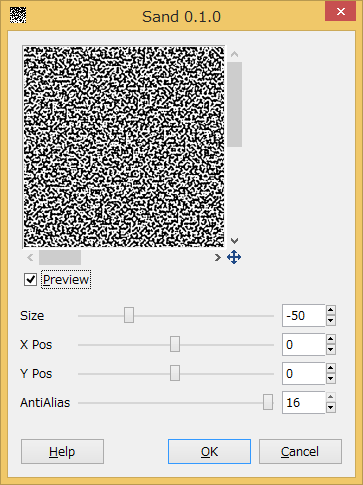
Task: Toggle the Preview checkbox
Action: click(30, 279)
